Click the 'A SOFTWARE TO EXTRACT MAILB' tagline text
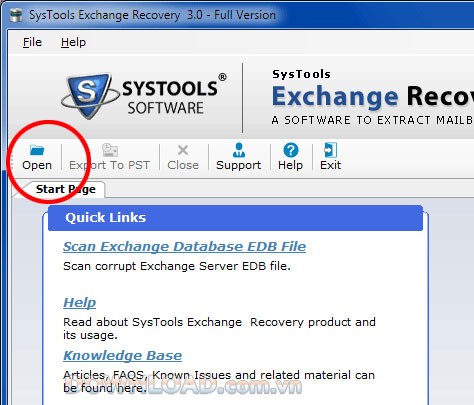 372,120
